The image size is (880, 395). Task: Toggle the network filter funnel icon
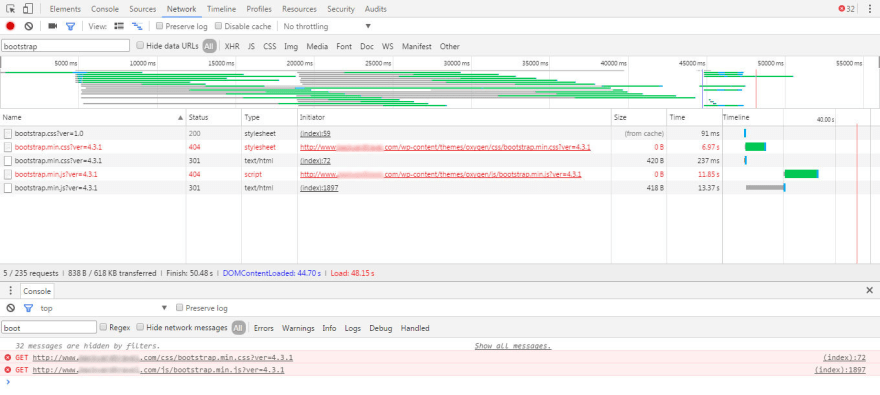[x=70, y=26]
